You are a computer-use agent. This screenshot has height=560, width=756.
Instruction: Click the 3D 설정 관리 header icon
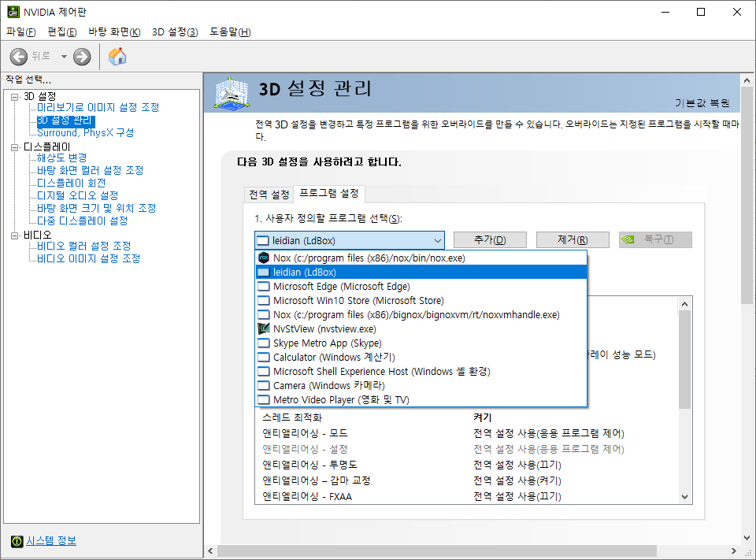point(232,93)
